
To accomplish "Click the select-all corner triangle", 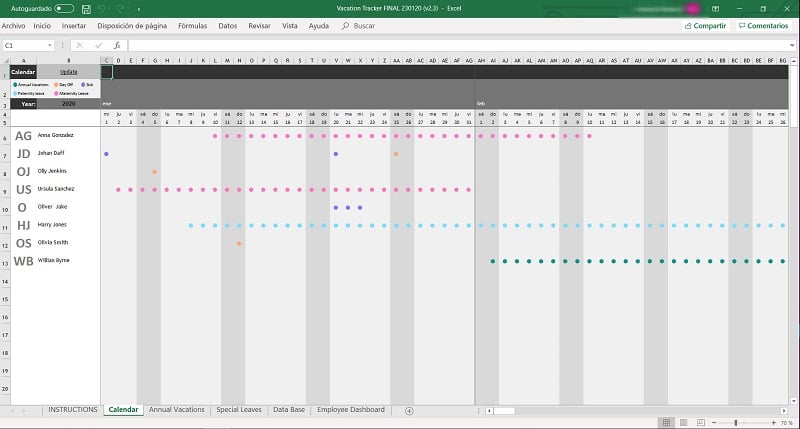I will click(6, 61).
